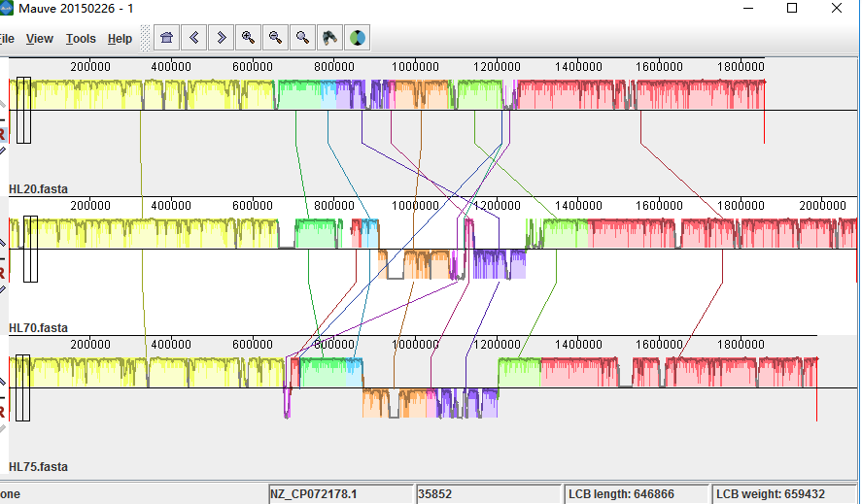Select the cyan LCB block in HL20.fasta
The height and width of the screenshot is (504, 862).
[328, 95]
